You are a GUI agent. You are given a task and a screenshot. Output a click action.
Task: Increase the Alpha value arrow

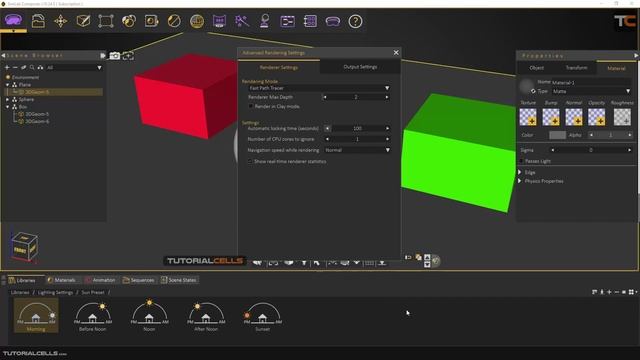[630, 135]
